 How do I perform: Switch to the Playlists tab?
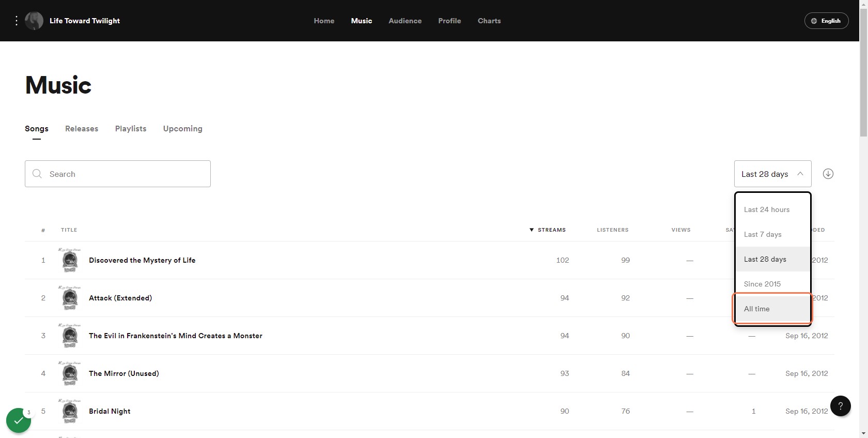coord(131,129)
